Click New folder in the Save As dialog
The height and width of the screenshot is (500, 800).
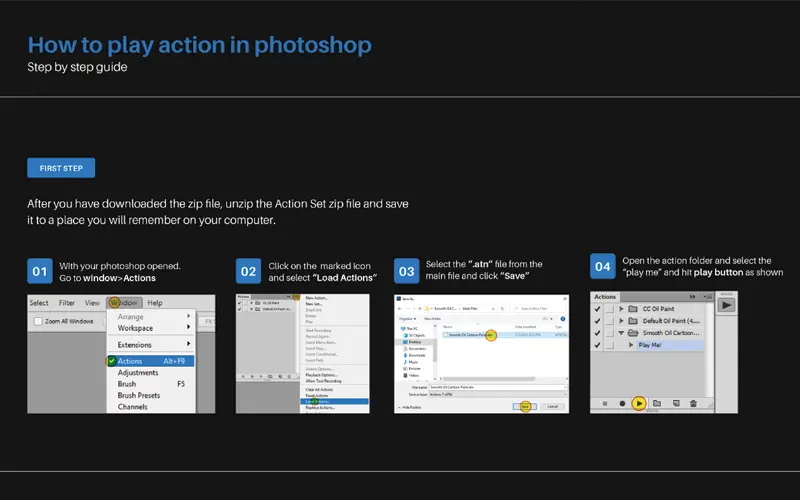tap(432, 319)
